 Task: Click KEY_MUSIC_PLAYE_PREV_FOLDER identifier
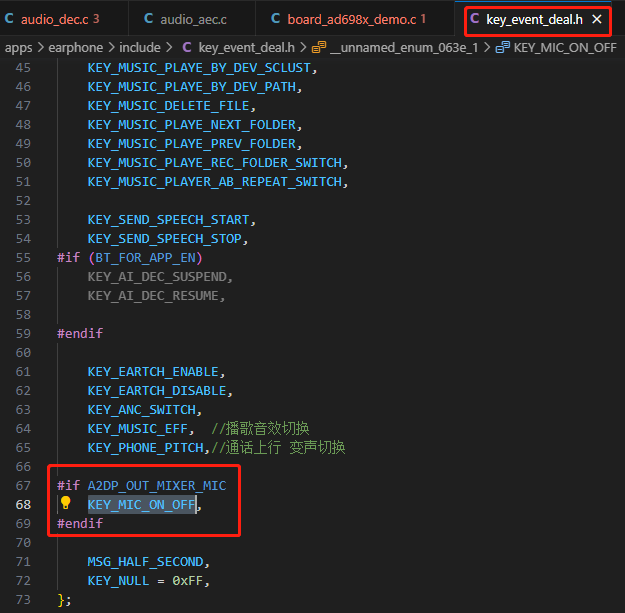pyautogui.click(x=191, y=144)
